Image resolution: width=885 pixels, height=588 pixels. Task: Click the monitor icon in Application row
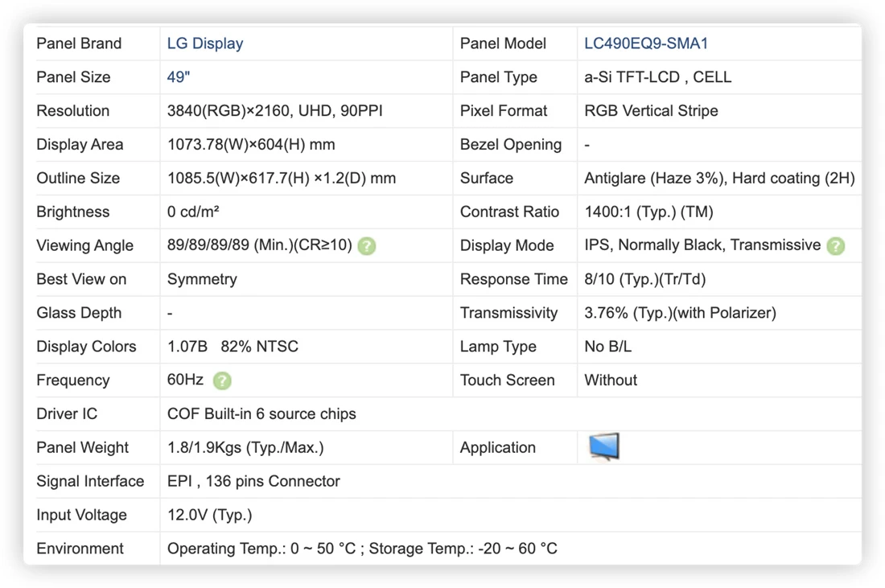point(604,447)
